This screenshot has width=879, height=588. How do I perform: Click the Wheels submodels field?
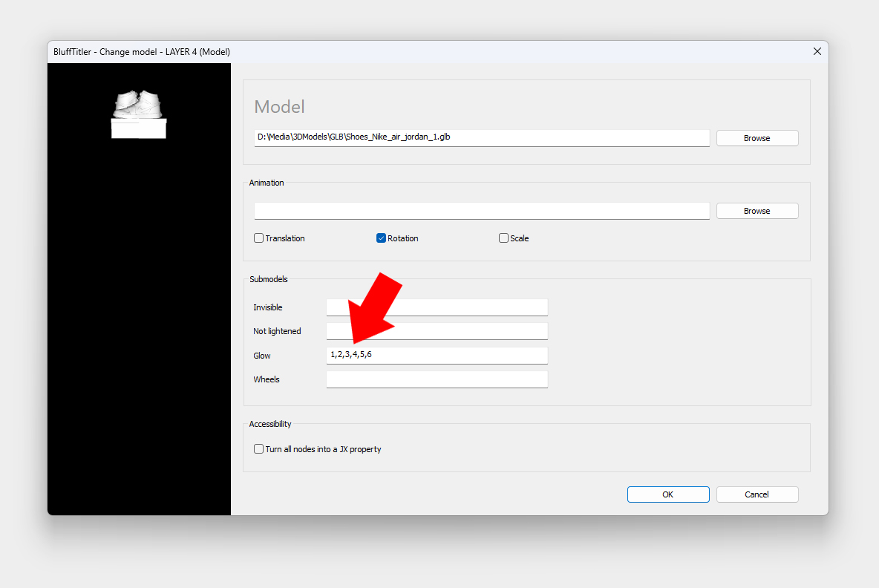437,379
